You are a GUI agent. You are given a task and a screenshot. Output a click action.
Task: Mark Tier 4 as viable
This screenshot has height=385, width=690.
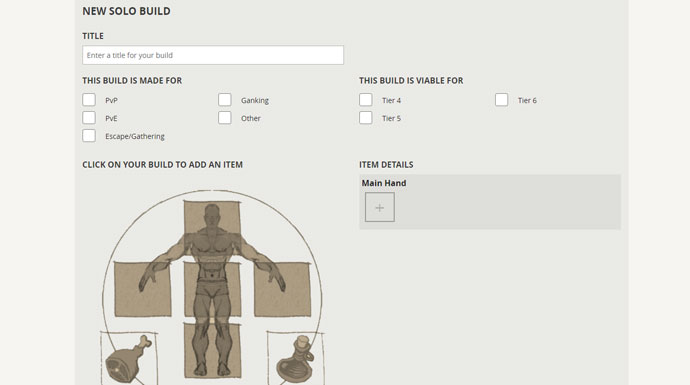click(x=366, y=100)
